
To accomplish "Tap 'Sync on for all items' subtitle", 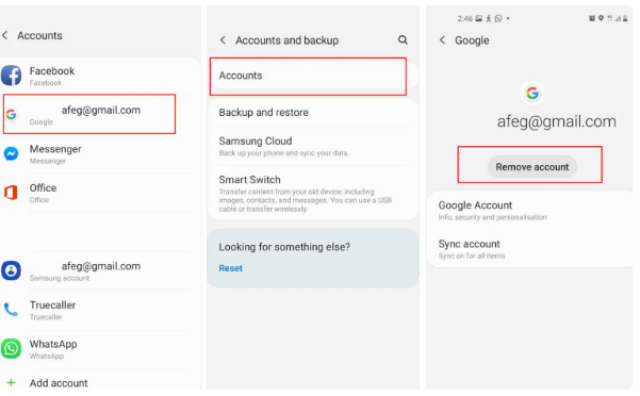I will click(472, 256).
